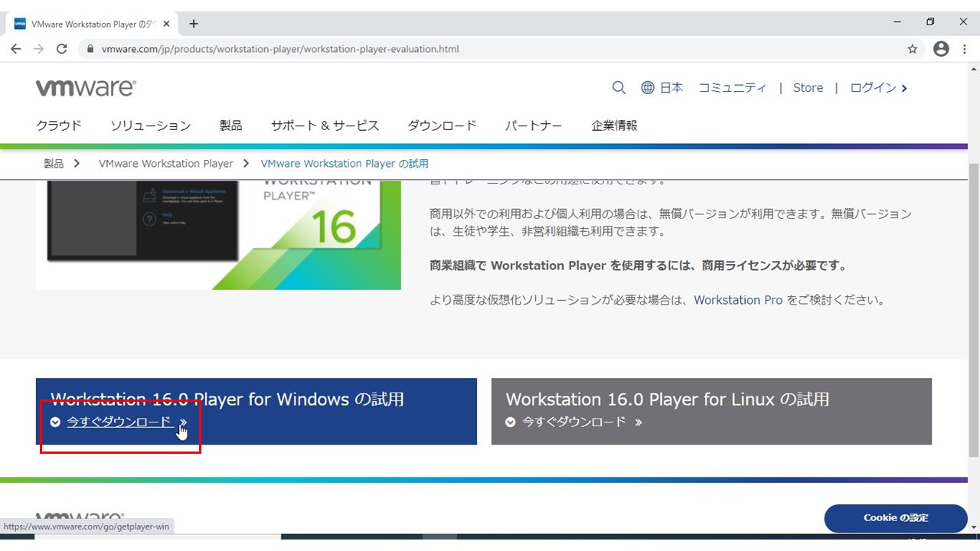Click the browser forward arrow
The width and height of the screenshot is (980, 551).
pyautogui.click(x=39, y=49)
